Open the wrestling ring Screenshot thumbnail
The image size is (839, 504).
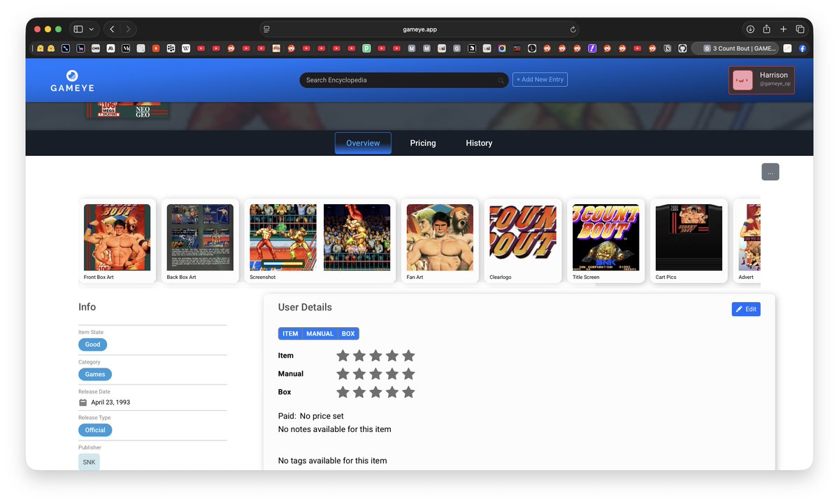[283, 238]
